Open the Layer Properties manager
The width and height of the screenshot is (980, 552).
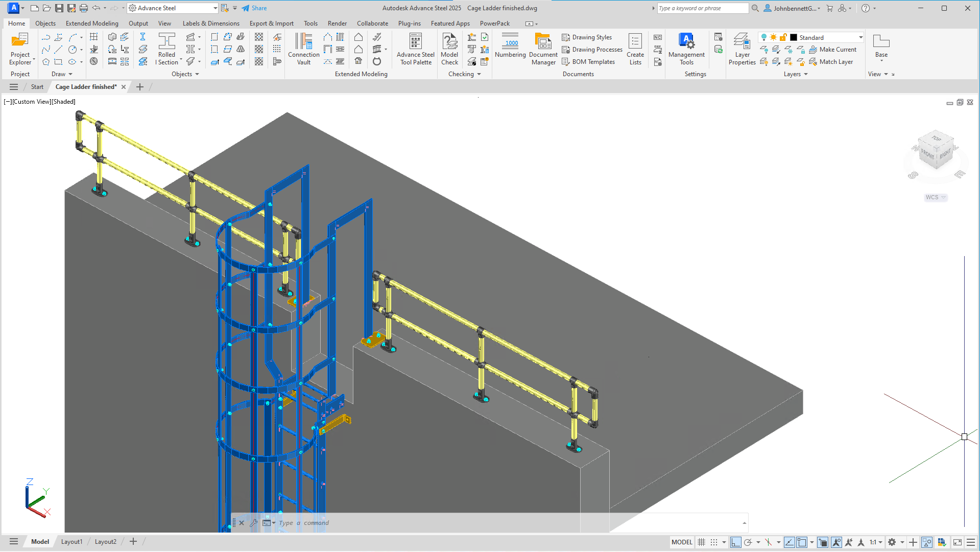click(x=742, y=49)
